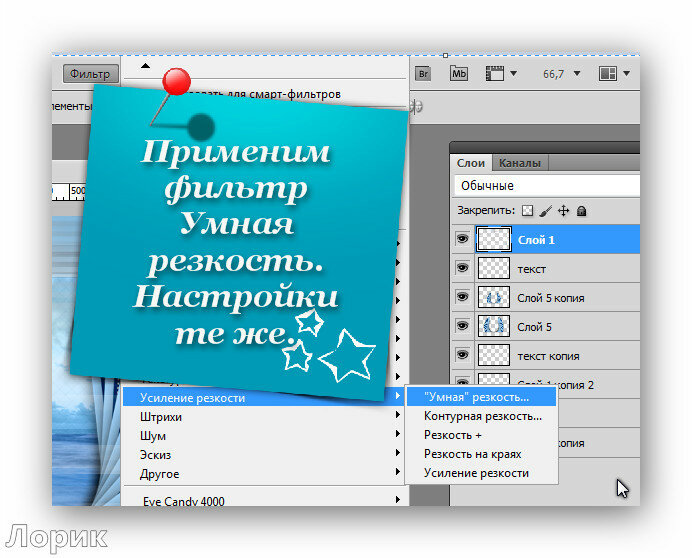
Task: Open Усиление резкости submenu
Action: (263, 397)
